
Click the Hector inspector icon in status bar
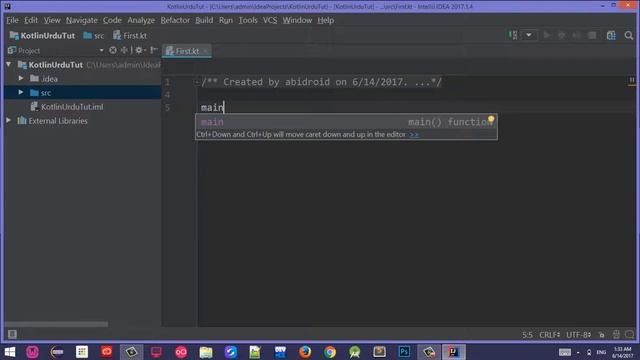(616, 335)
